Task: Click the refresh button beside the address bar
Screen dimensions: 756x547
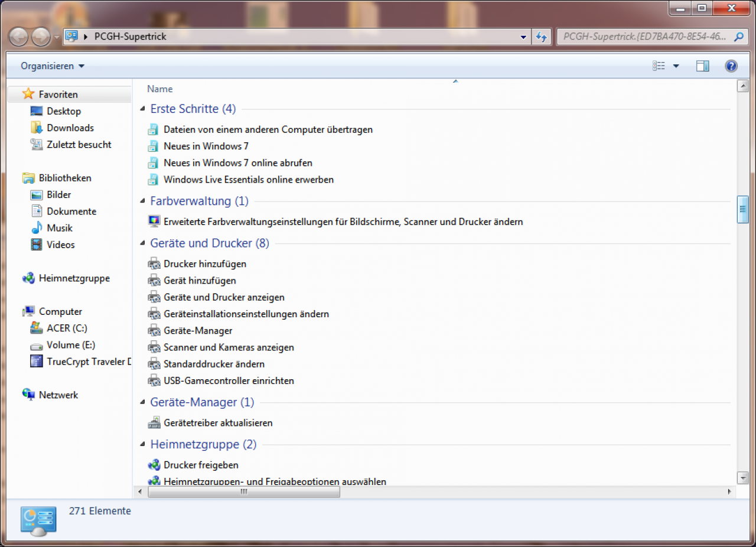Action: coord(542,37)
